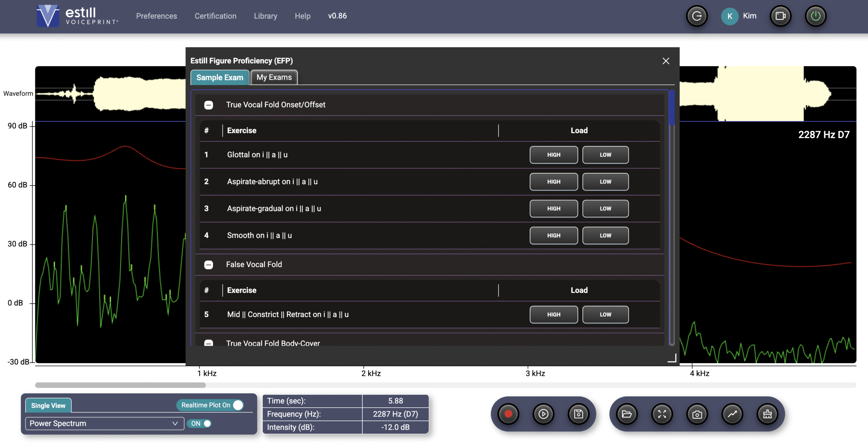The image size is (868, 448).
Task: Select the Single View tab
Action: [x=48, y=405]
